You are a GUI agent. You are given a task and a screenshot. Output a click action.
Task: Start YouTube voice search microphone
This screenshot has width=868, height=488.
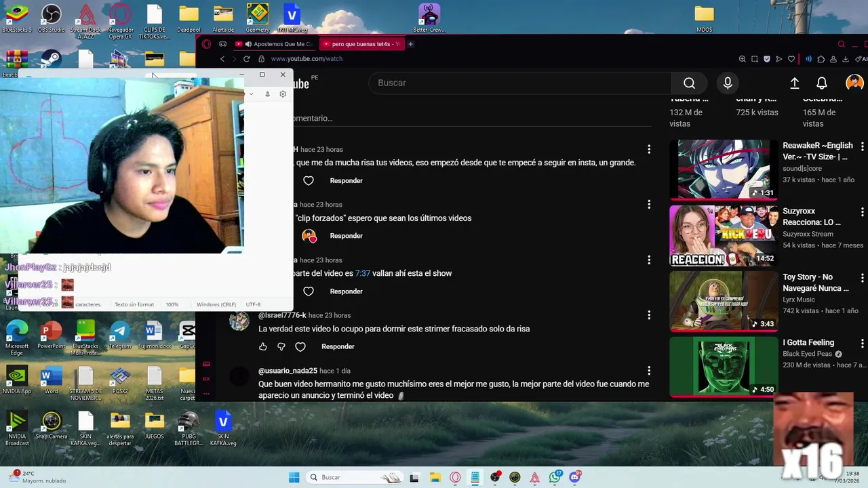click(728, 83)
